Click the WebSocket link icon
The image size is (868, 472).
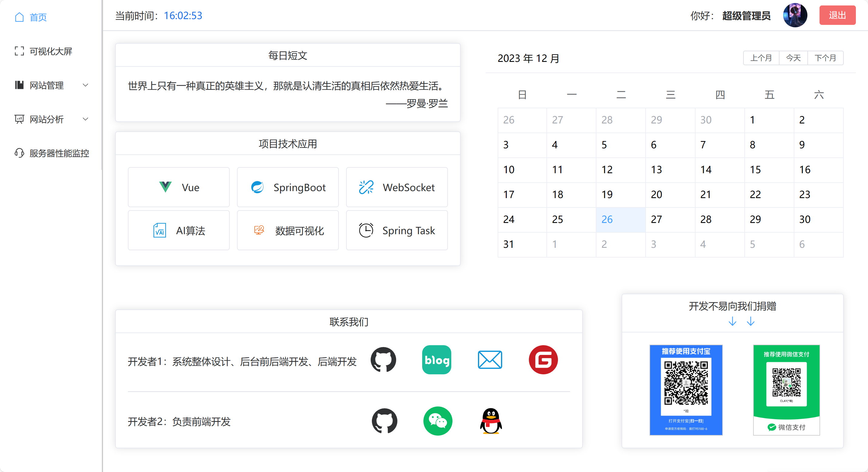pos(366,187)
